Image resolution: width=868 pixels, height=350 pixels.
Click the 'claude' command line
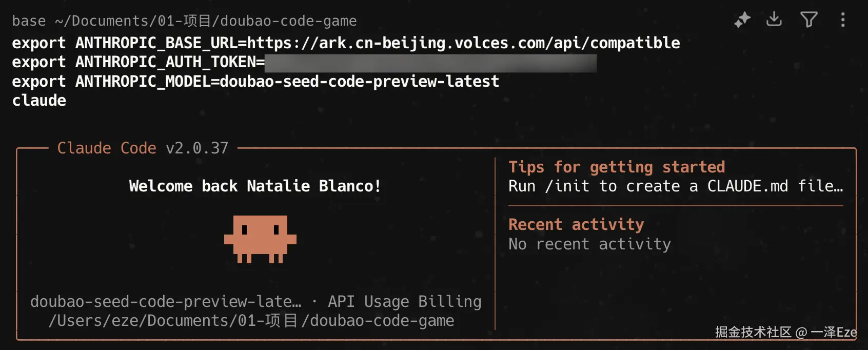click(39, 101)
